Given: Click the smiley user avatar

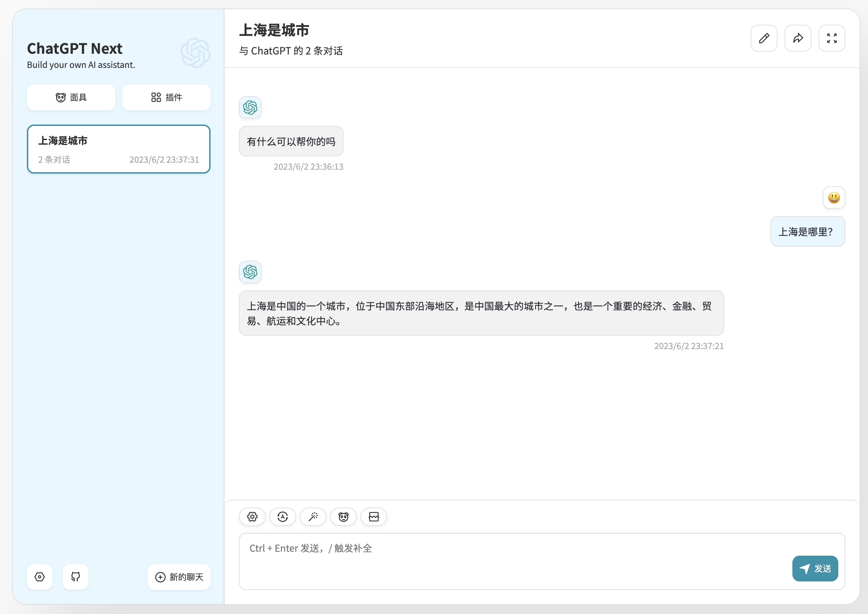Looking at the screenshot, I should (x=834, y=198).
